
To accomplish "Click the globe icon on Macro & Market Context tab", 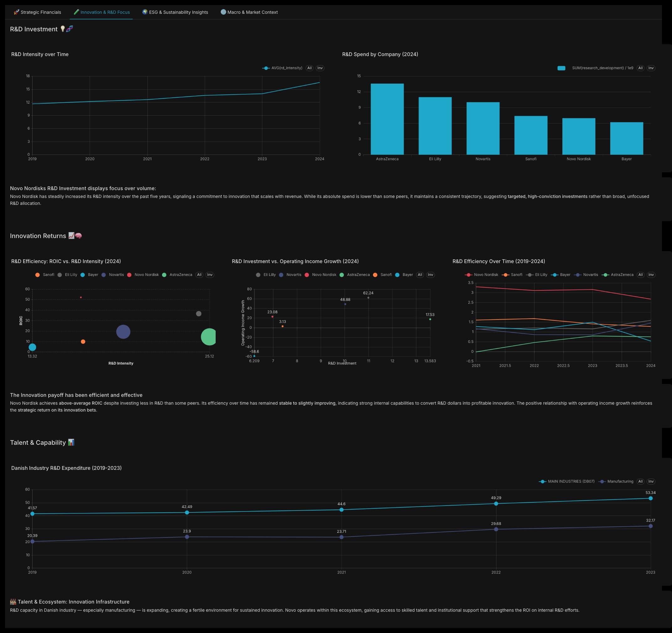I will click(x=223, y=12).
